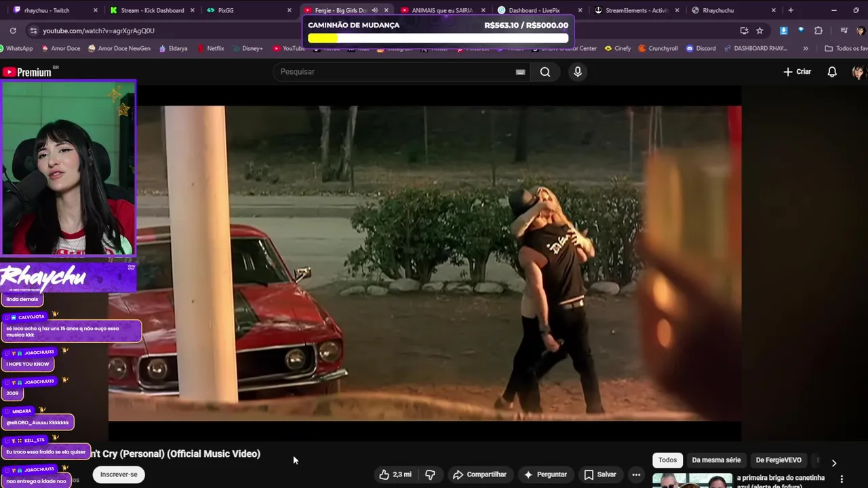Switch to the StreamElements tab
The image size is (868, 488).
637,10
